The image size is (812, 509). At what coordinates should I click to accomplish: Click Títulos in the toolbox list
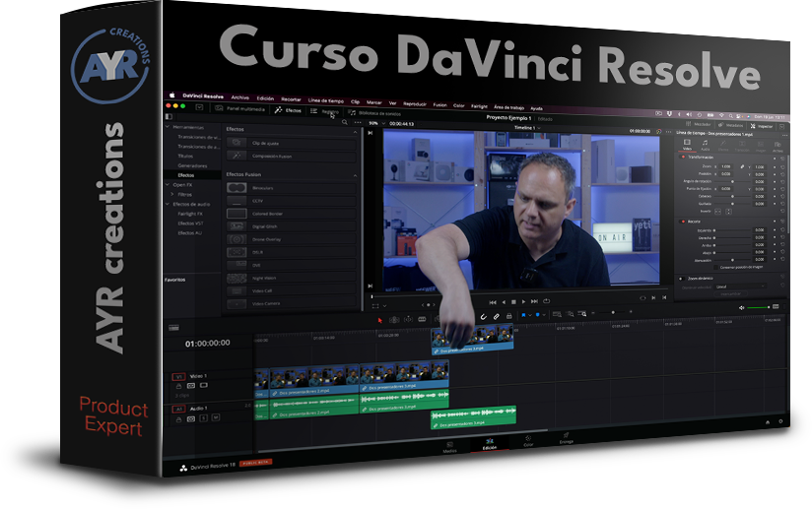185,156
